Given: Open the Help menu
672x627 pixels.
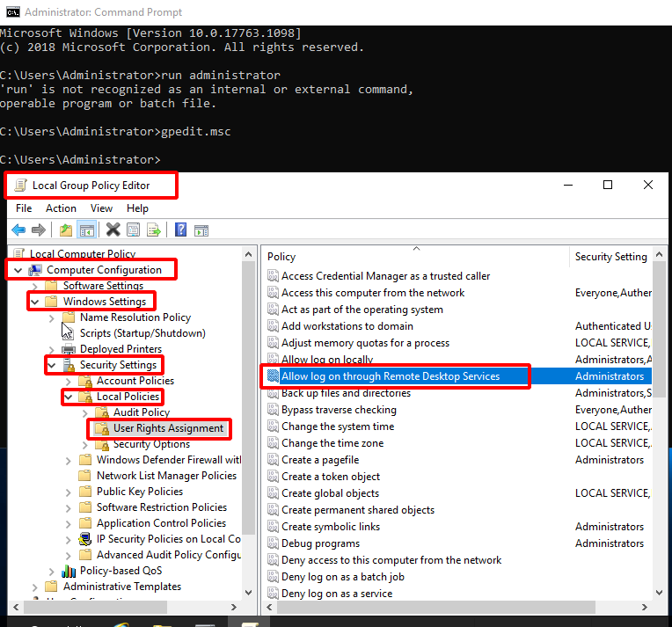Looking at the screenshot, I should 137,208.
